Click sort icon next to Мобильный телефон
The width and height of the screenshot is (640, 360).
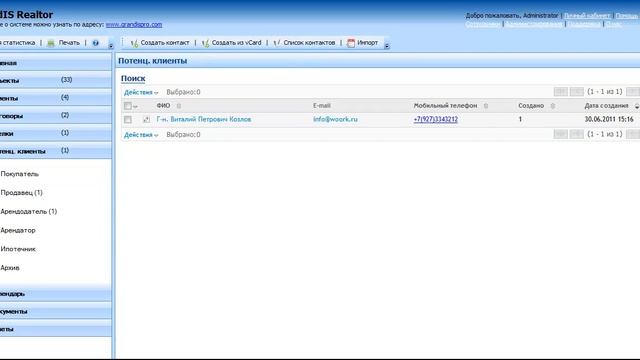click(x=486, y=106)
